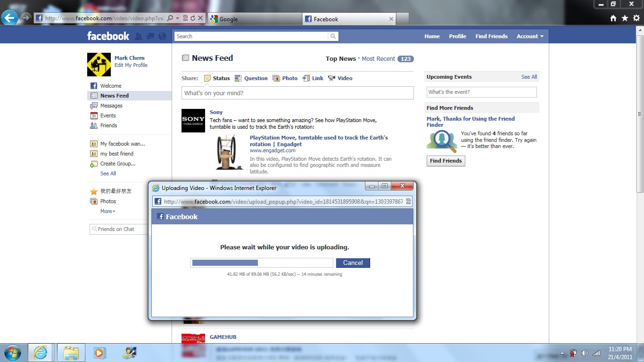Expand the Account dropdown menu
Viewport: 644px width, 362px height.
point(530,36)
